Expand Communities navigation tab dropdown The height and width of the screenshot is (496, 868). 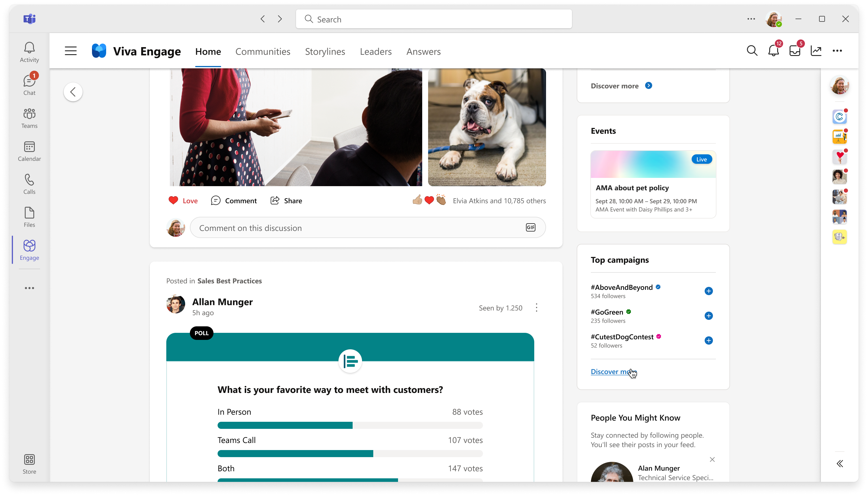[263, 51]
